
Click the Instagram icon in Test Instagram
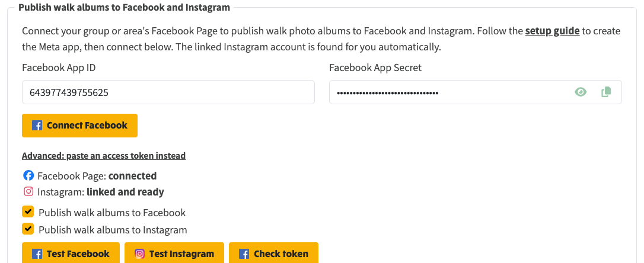coord(139,254)
